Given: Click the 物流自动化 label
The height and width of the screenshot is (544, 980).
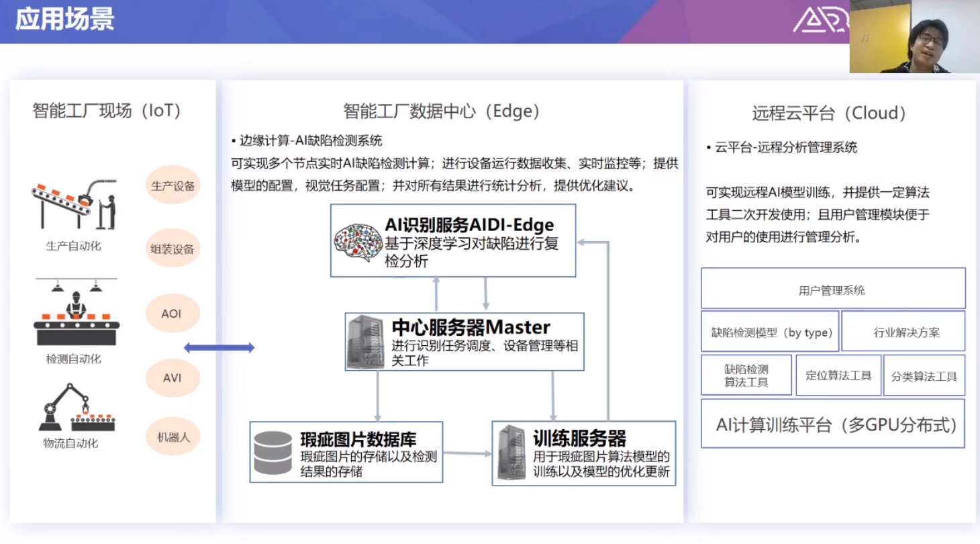Looking at the screenshot, I should 70,443.
